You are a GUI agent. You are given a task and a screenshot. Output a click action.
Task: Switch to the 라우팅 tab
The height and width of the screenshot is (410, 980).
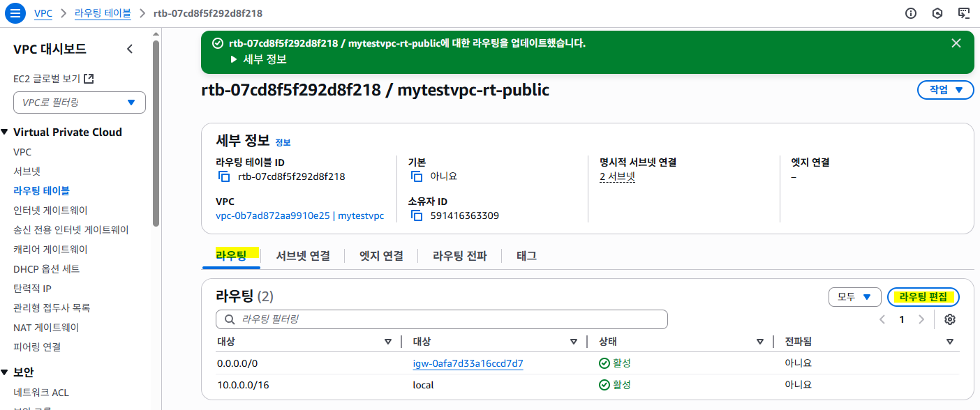point(231,255)
